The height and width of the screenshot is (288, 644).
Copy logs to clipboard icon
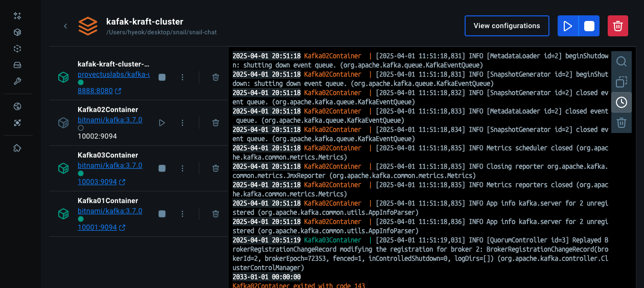coord(622,82)
